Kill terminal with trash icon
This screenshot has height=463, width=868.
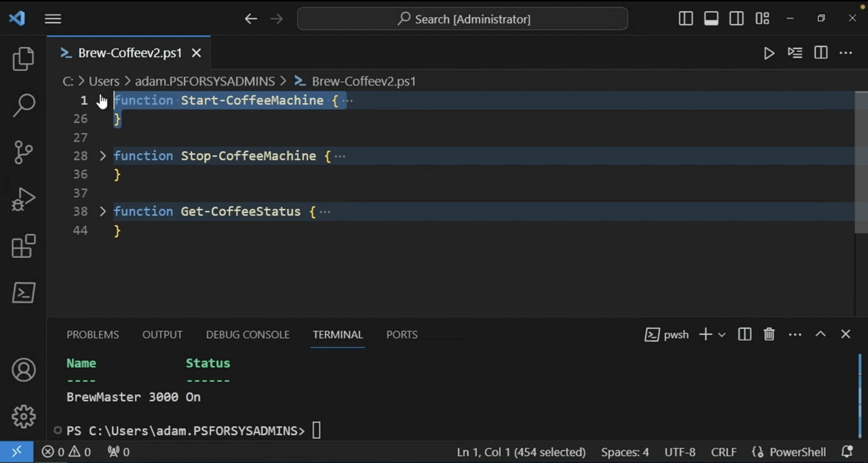click(769, 334)
